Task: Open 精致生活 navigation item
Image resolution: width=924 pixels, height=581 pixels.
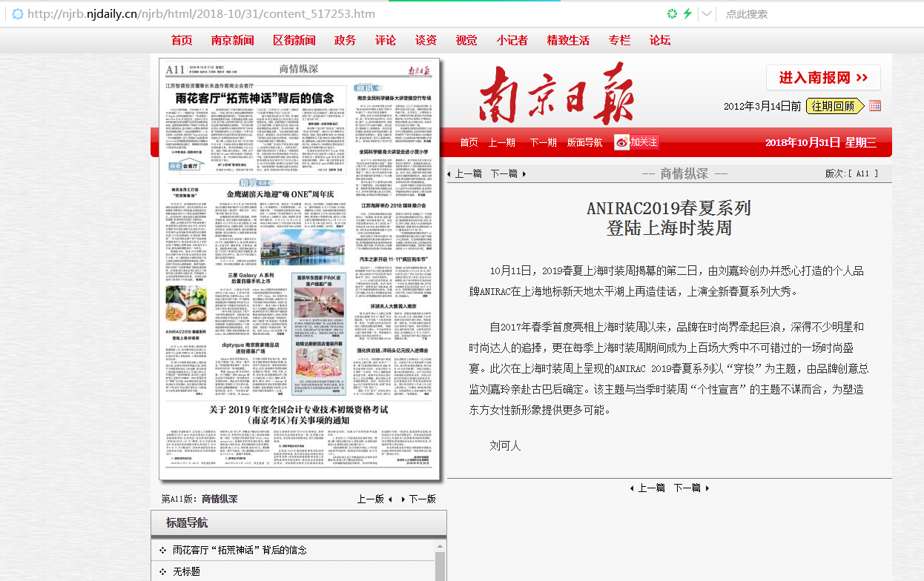Action: tap(568, 40)
